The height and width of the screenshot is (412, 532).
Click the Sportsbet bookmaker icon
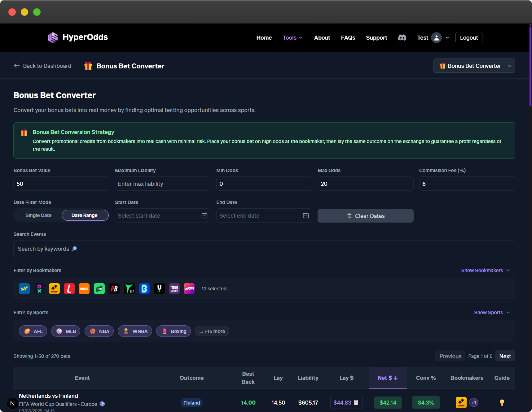point(24,289)
